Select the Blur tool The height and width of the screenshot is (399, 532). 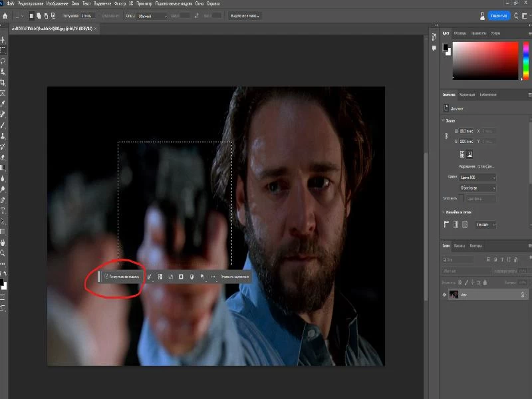pos(3,178)
